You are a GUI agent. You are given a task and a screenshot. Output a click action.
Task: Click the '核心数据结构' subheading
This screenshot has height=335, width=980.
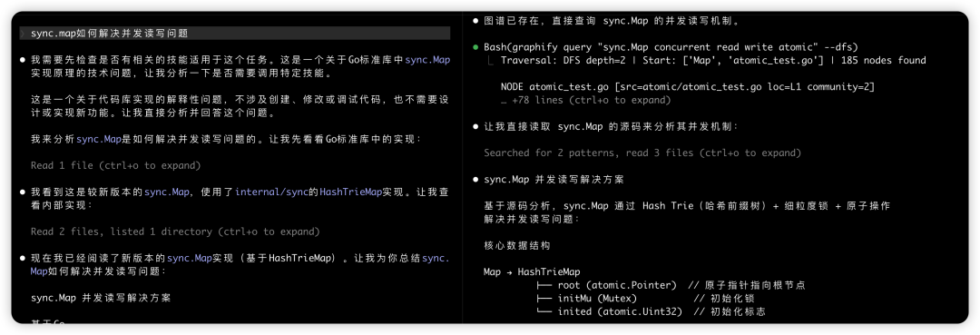517,246
